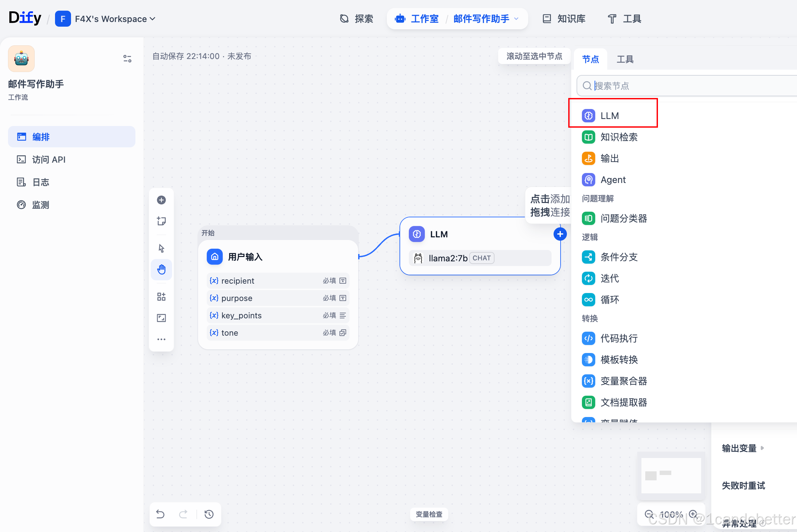Image resolution: width=797 pixels, height=532 pixels.
Task: Click the blue plus handle on LLM node
Action: tap(560, 234)
